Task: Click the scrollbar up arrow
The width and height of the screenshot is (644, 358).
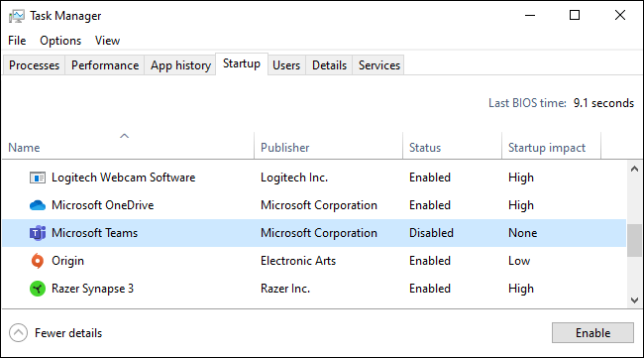Action: [x=634, y=169]
